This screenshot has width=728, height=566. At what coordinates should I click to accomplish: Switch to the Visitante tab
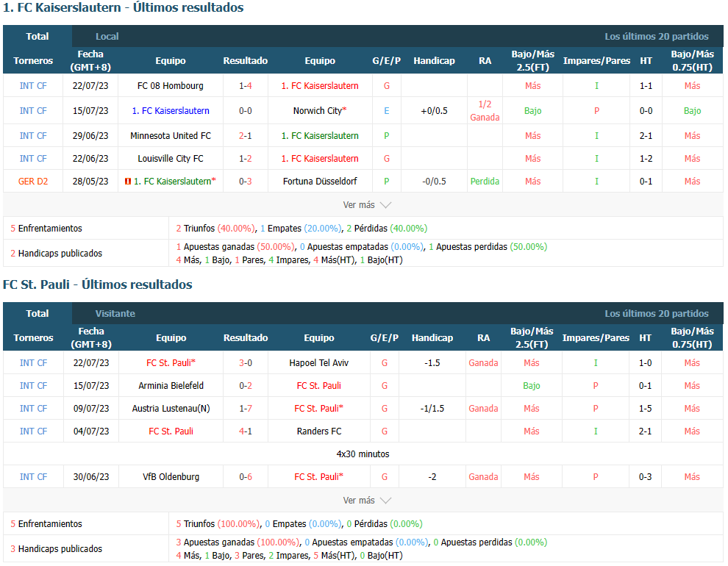115,313
